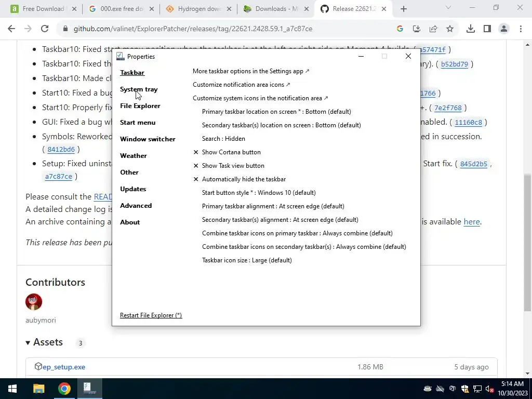Open commit link 845d2b5

[474, 164]
